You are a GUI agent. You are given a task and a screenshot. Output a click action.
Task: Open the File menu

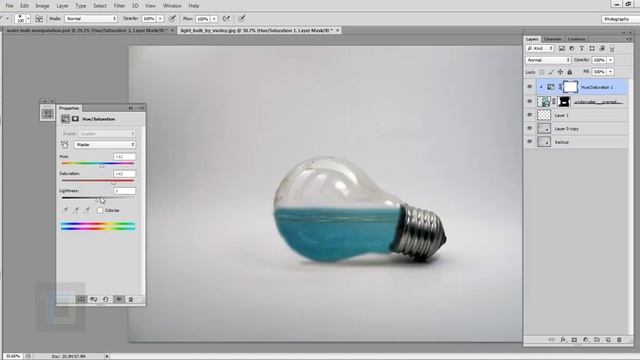click(x=9, y=6)
